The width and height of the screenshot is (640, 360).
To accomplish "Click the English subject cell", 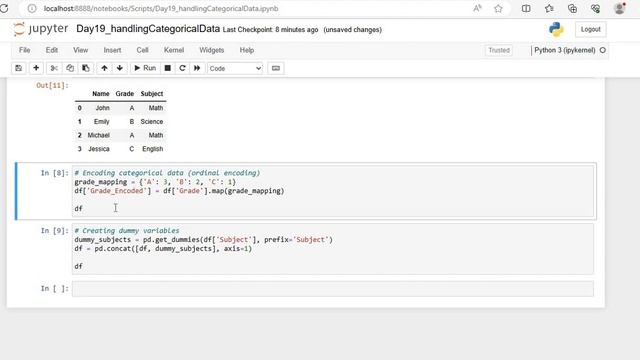I will [153, 149].
